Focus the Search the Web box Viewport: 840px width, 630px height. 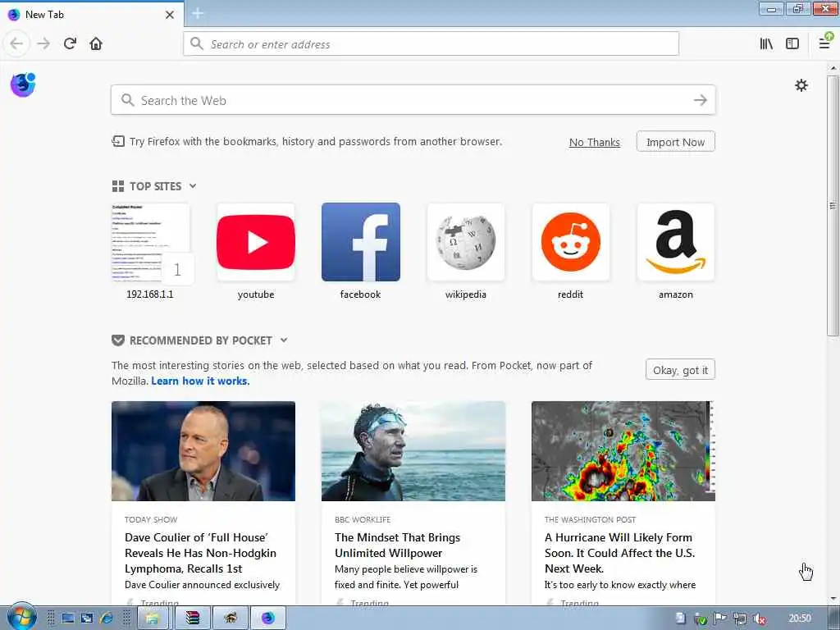[x=413, y=100]
